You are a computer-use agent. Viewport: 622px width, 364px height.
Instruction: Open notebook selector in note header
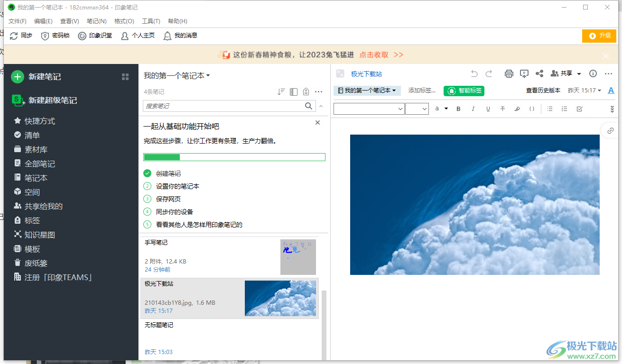[367, 91]
